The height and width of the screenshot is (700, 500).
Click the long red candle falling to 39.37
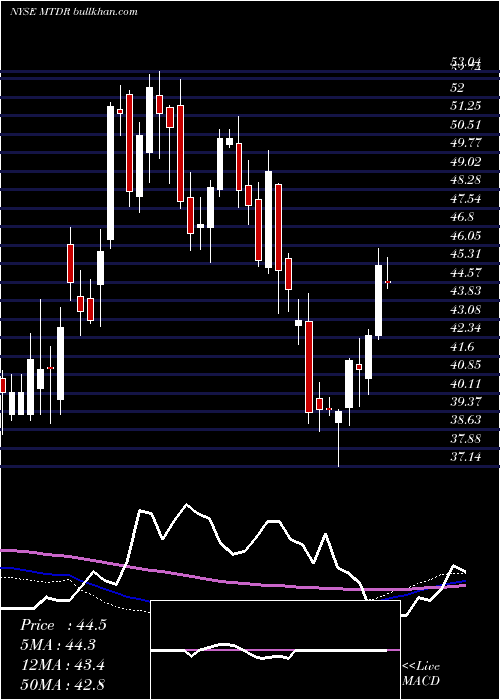point(309,367)
